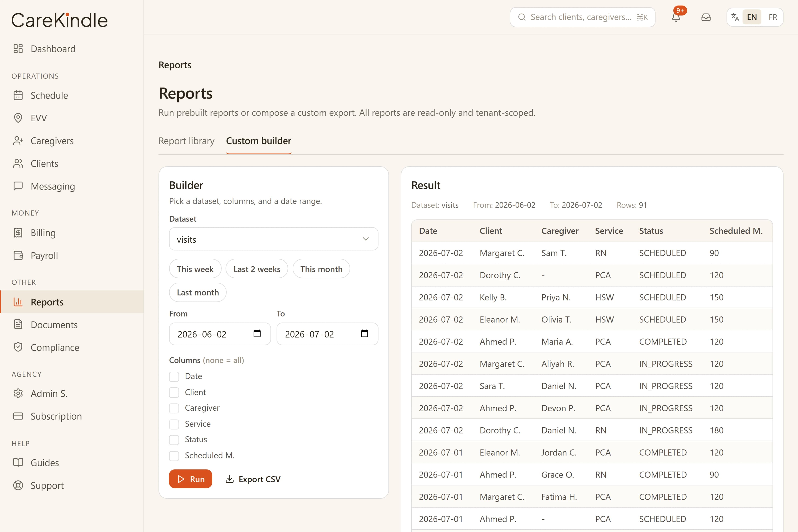This screenshot has width=798, height=532.
Task: Click the Messaging chat bubble icon
Action: (x=18, y=186)
